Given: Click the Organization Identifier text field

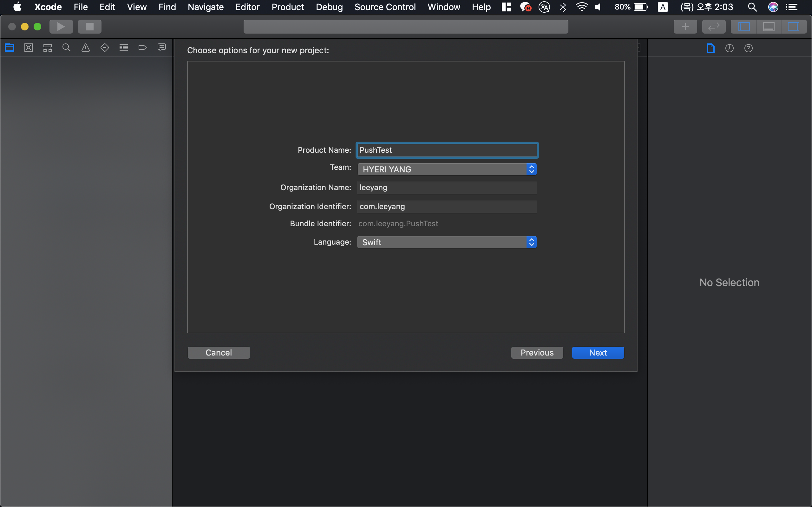Looking at the screenshot, I should 447,207.
